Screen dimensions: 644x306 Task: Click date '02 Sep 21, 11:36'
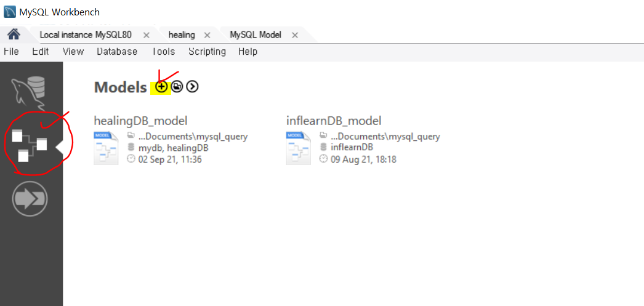[x=170, y=159]
